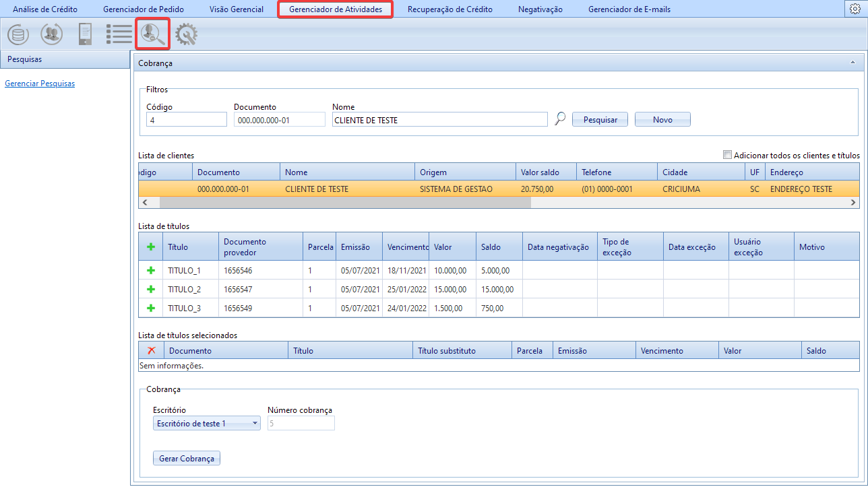Open Gerenciador de E-mails tab
This screenshot has width=868, height=487.
[x=629, y=9]
